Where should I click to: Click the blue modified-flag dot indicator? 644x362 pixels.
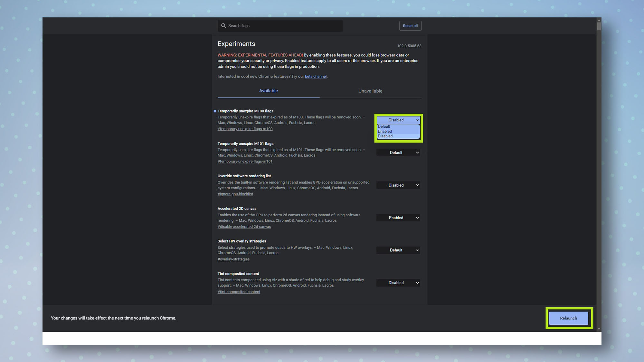[x=215, y=111]
